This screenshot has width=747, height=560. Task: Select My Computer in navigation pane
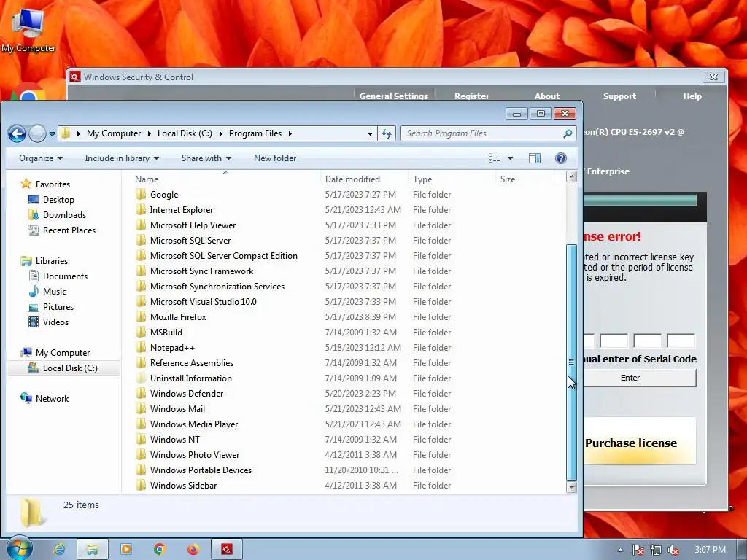[x=55, y=353]
